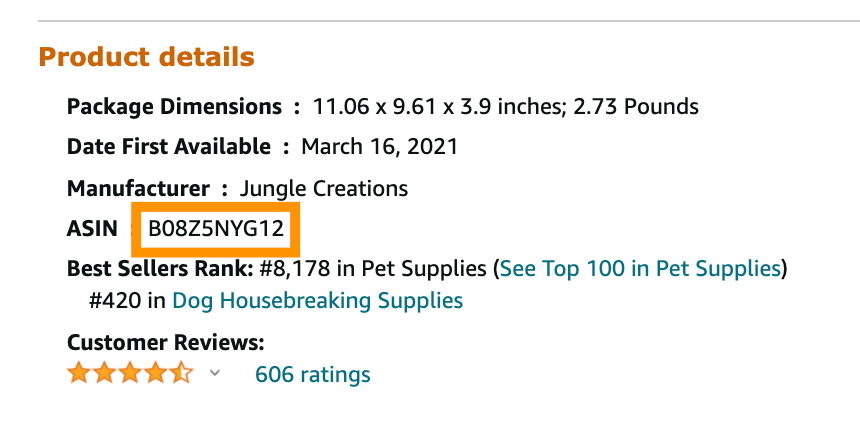Click the Product details heading

pyautogui.click(x=146, y=57)
